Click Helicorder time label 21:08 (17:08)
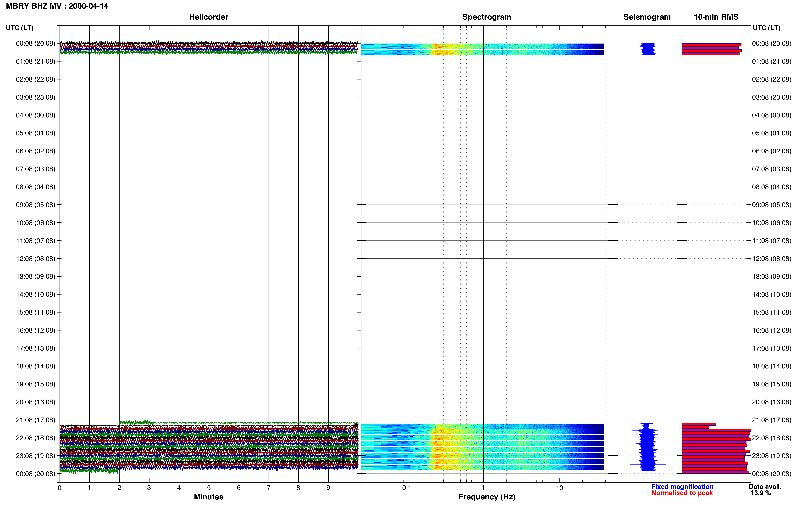The height and width of the screenshot is (508, 812). point(36,420)
